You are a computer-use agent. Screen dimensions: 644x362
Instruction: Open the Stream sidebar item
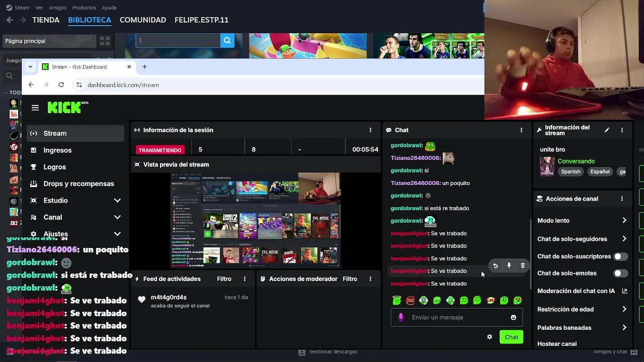point(75,133)
